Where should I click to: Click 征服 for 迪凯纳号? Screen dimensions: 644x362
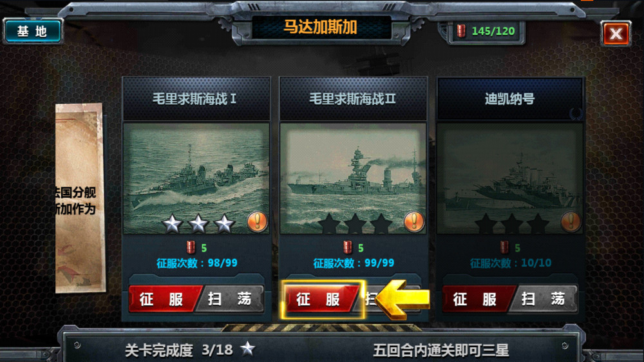[x=477, y=299]
